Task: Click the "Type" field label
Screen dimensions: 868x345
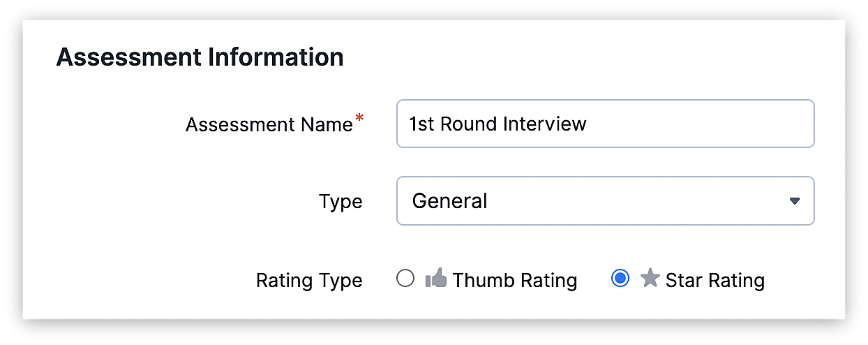Action: click(341, 202)
